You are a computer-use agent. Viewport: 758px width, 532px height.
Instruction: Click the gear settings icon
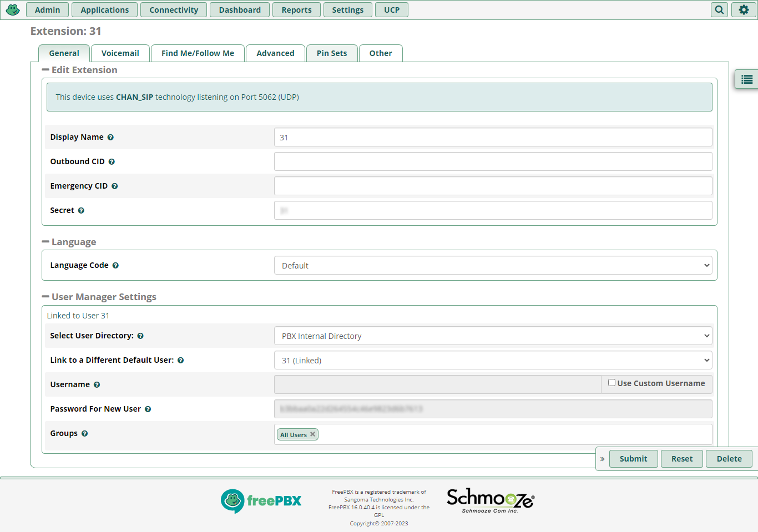point(744,10)
